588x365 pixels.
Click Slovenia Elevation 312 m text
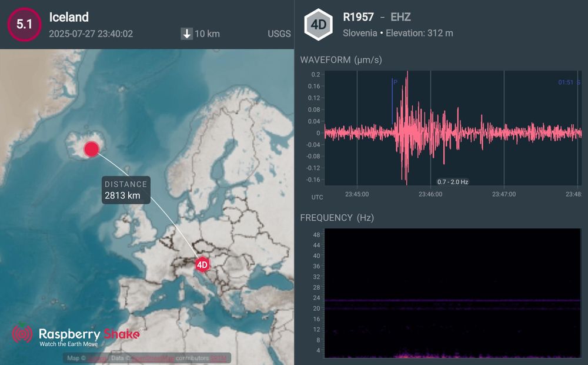pyautogui.click(x=398, y=33)
